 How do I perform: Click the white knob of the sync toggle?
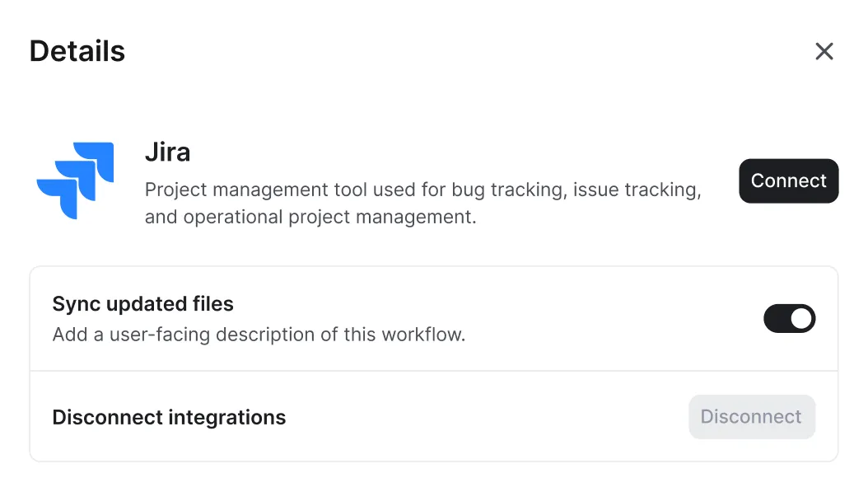[801, 319]
